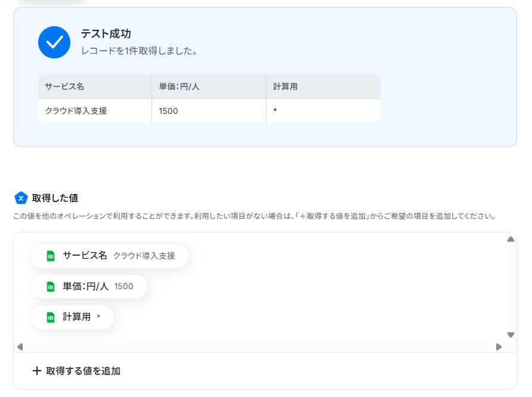Click the 計算用 table column header
532x397 pixels.
tap(323, 87)
